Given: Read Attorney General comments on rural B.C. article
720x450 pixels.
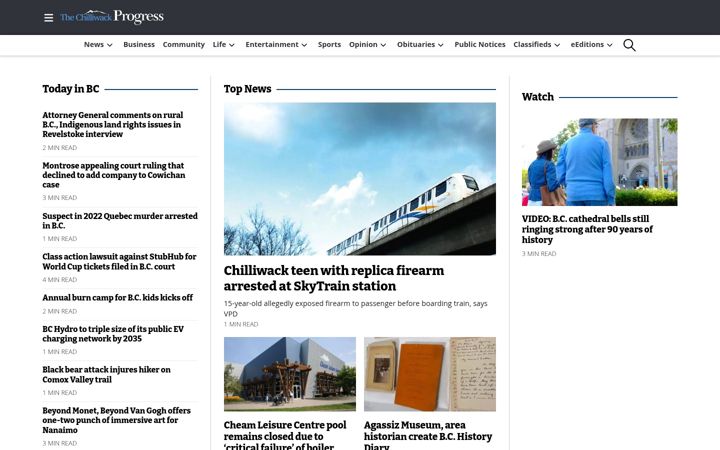Looking at the screenshot, I should [x=112, y=124].
